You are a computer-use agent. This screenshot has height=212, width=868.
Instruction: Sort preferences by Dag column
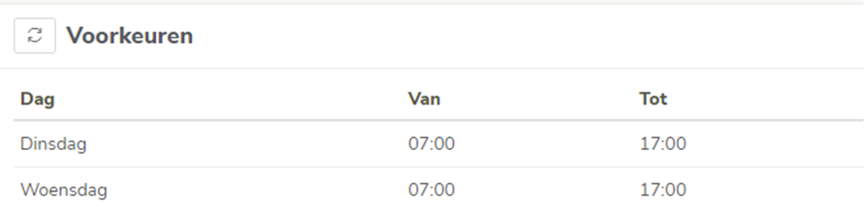point(37,99)
